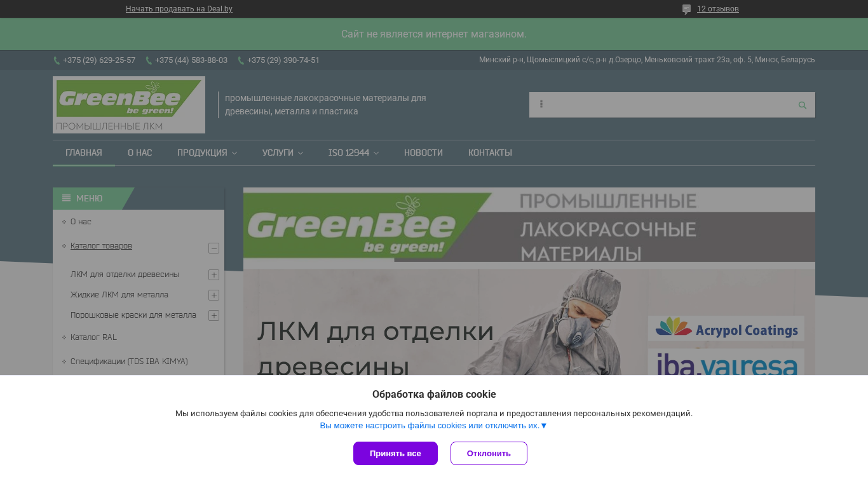Click the phone icon beside +375 (44) 583-88-03
This screenshot has height=488, width=868.
pos(149,60)
